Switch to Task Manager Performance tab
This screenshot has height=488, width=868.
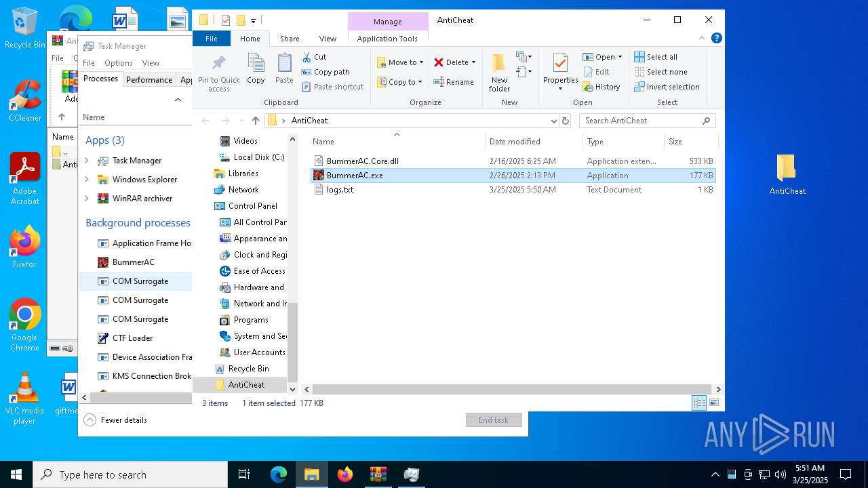(149, 80)
